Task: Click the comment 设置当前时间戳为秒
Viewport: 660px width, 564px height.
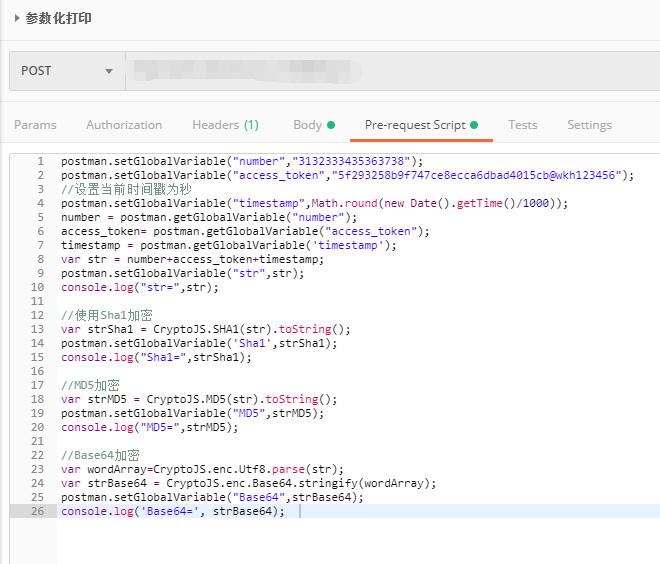Action: coord(126,189)
